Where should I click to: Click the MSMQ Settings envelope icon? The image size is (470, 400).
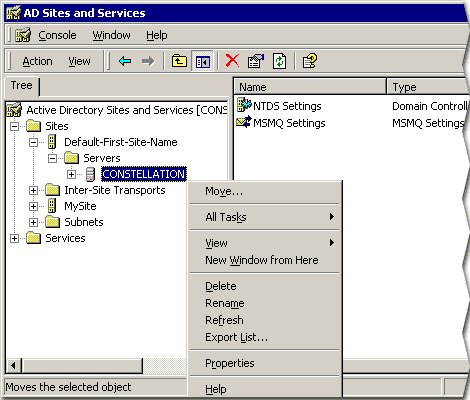coord(244,122)
